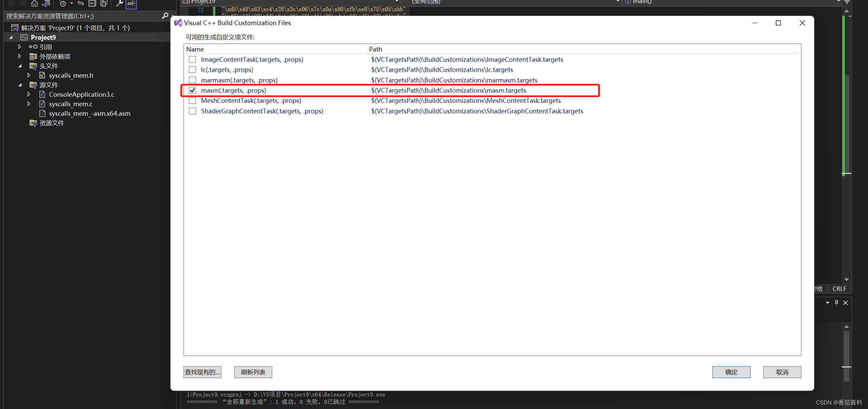Click the Collapse All icon
This screenshot has width=868, height=409.
coord(92,4)
